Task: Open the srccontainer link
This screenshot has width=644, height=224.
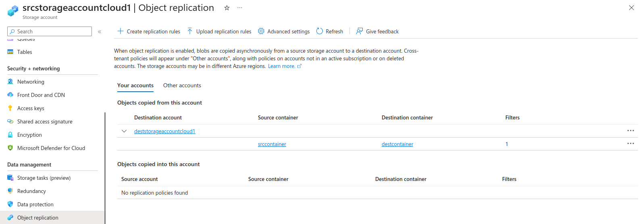Action: coord(272,144)
